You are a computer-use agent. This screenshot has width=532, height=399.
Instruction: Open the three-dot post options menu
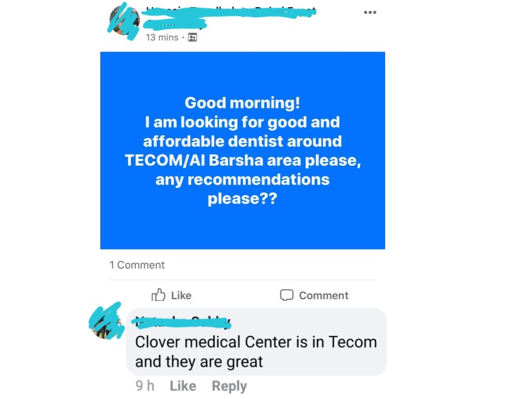pyautogui.click(x=370, y=13)
